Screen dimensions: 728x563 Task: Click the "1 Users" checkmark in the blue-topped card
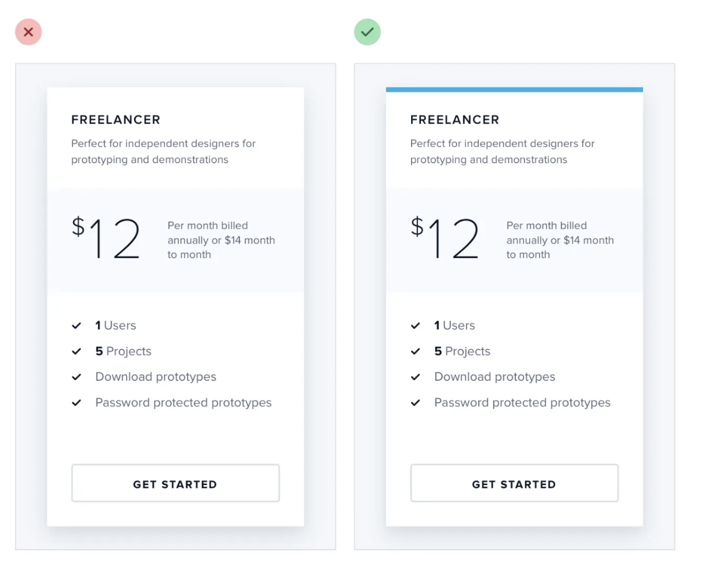[416, 326]
